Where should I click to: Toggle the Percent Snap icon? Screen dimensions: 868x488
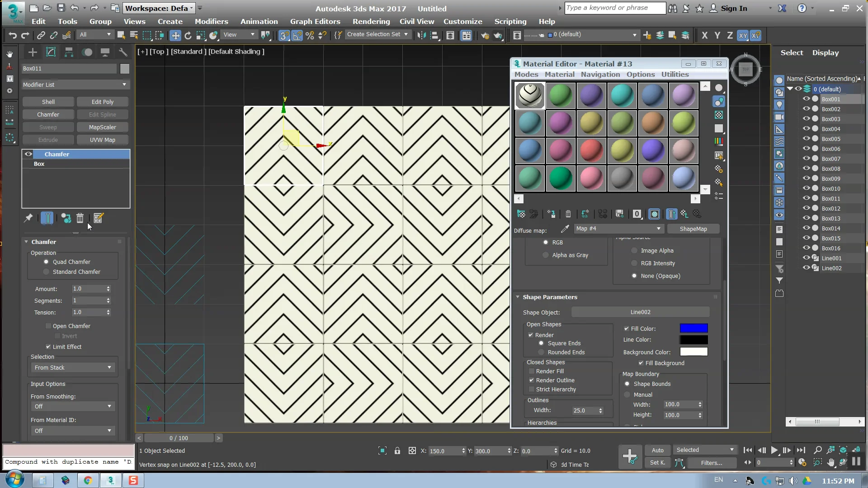[310, 35]
